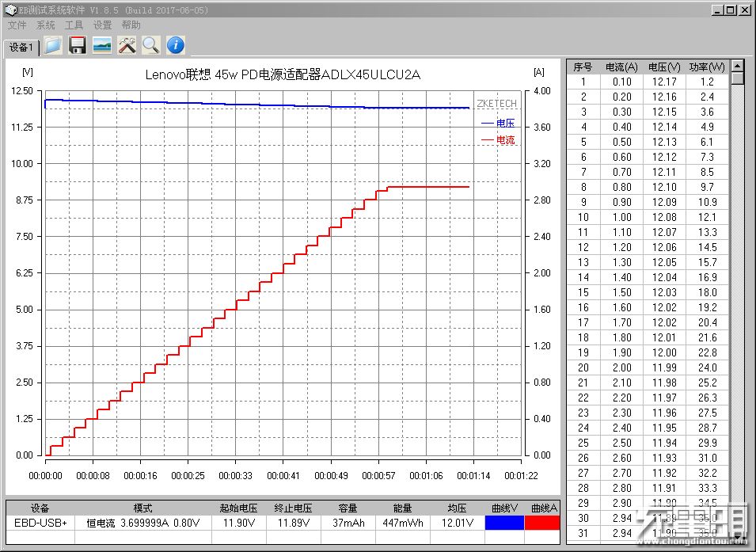
Task: Open the 文件 menu
Action: (17, 25)
